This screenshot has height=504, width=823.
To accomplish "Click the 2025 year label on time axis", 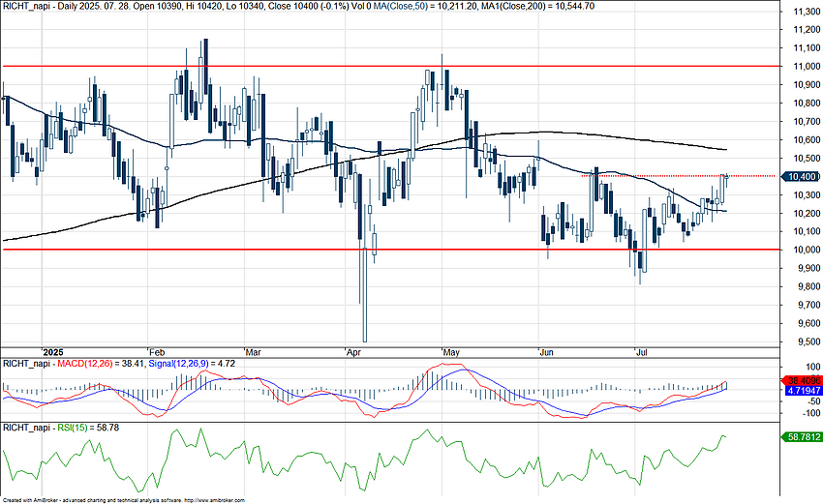I will 52,352.
